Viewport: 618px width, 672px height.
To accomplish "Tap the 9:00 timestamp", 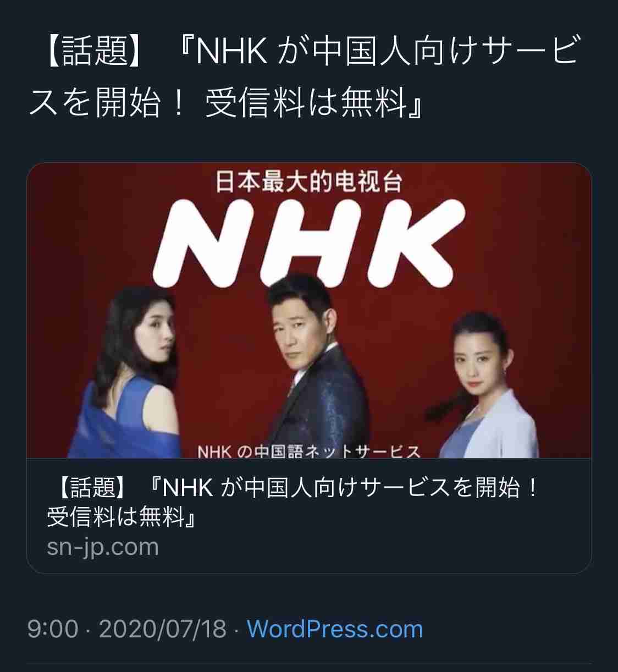I will [53, 629].
